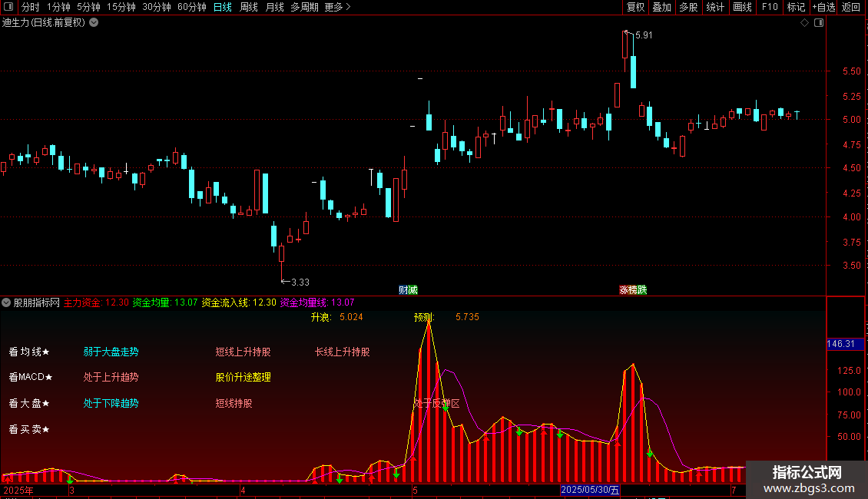
Task: Click the 资金均量: 13.07 label
Action: tap(165, 302)
